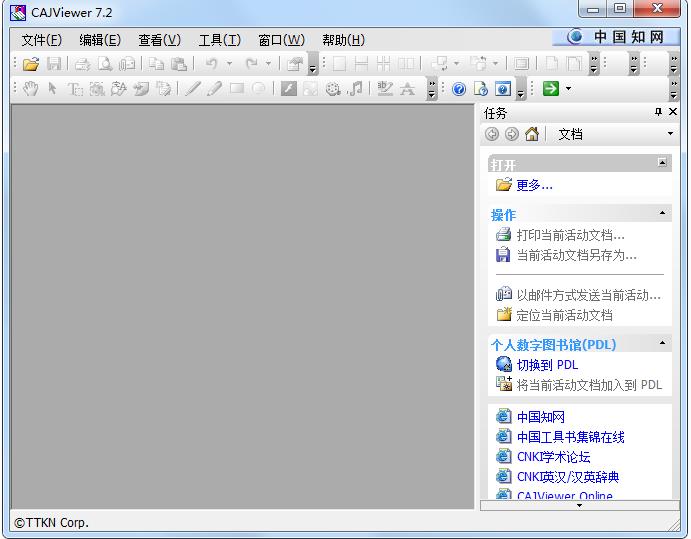691x539 pixels.
Task: Click the Print icon in toolbar
Action: (x=83, y=64)
